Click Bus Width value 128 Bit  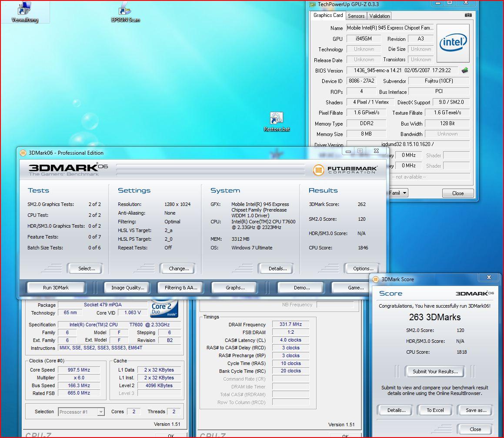[x=447, y=123]
